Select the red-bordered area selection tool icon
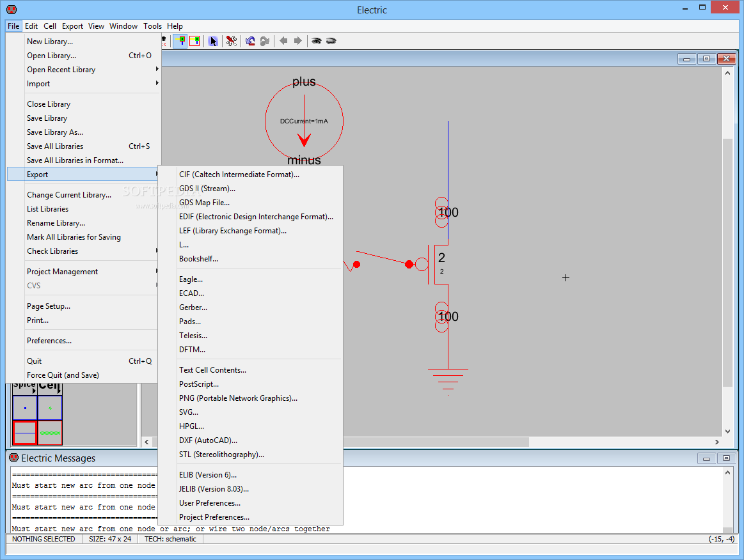The height and width of the screenshot is (560, 744). (194, 42)
